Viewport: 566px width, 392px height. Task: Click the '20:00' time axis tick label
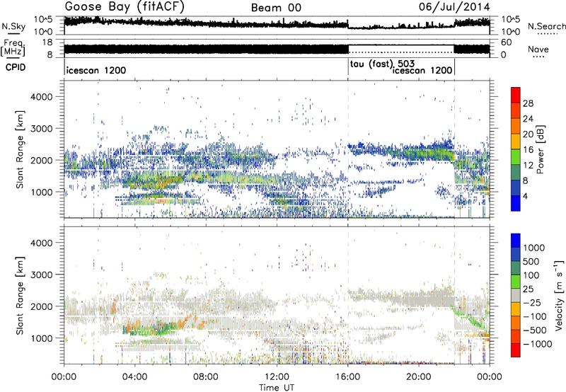click(x=419, y=376)
